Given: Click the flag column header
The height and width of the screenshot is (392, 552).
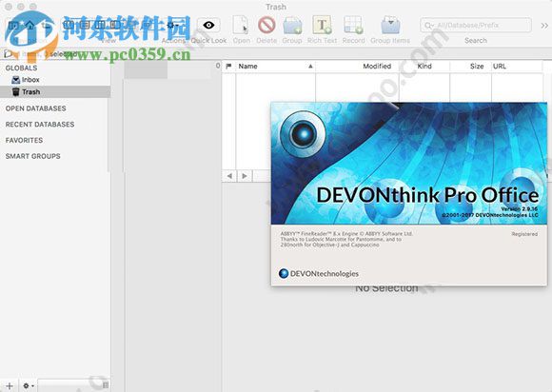Looking at the screenshot, I should [228, 67].
